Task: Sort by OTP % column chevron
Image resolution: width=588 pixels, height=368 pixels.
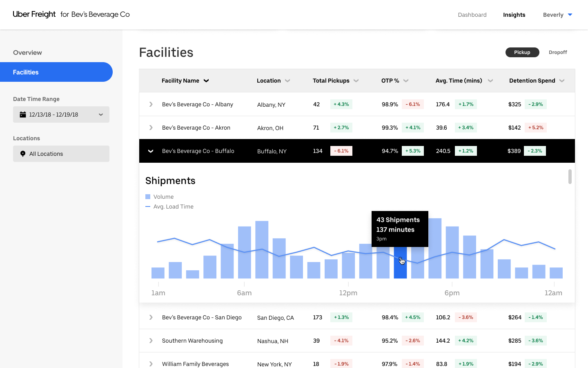Action: pos(406,81)
